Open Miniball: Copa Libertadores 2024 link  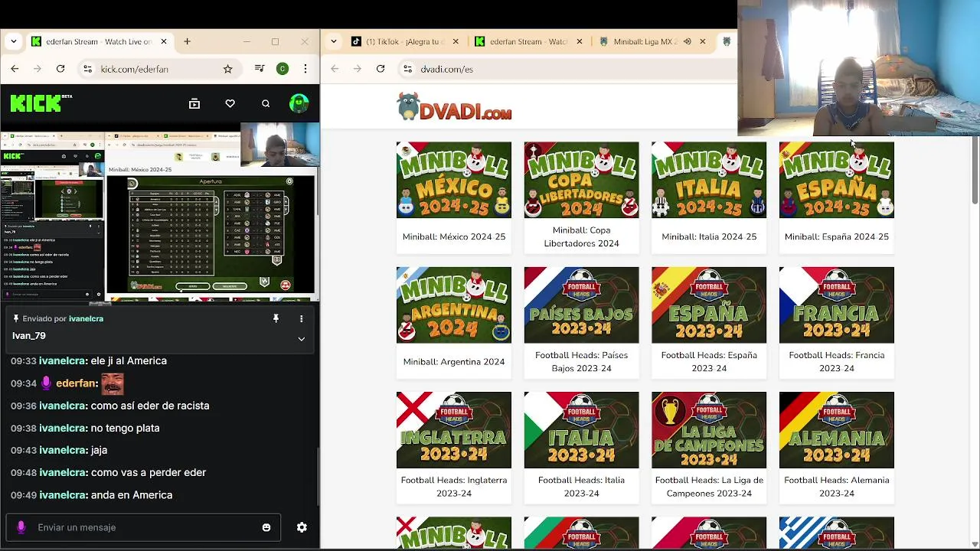pyautogui.click(x=581, y=236)
